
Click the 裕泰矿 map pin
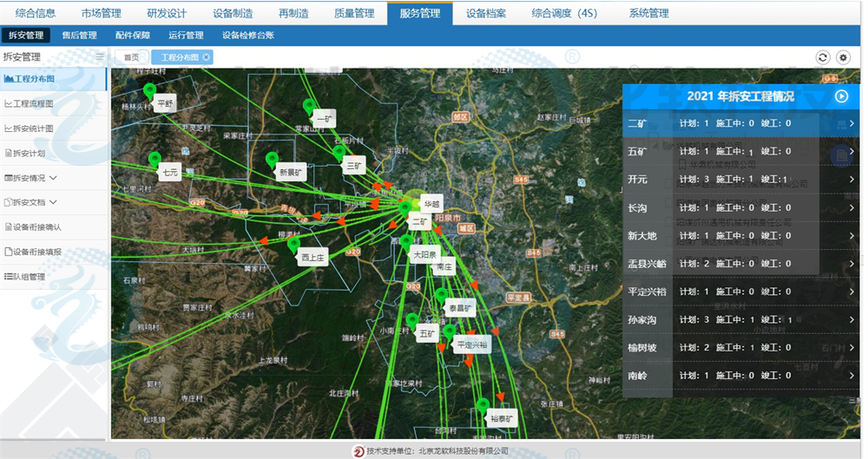[x=483, y=405]
